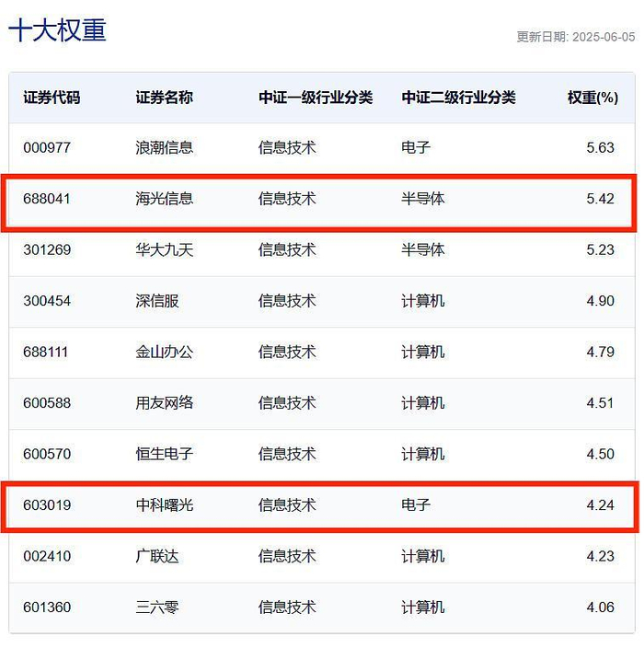This screenshot has width=644, height=648.
Task: Click 信息技术 in the 用友网络 row
Action: tap(287, 403)
